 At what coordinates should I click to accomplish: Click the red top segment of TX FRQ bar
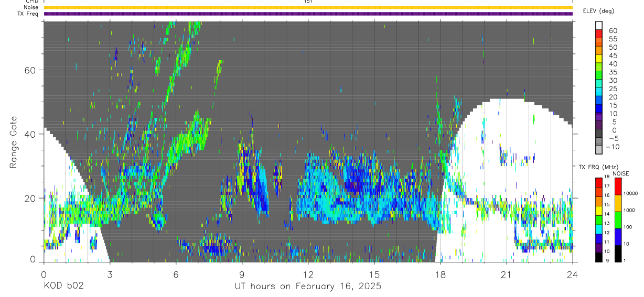[598, 183]
